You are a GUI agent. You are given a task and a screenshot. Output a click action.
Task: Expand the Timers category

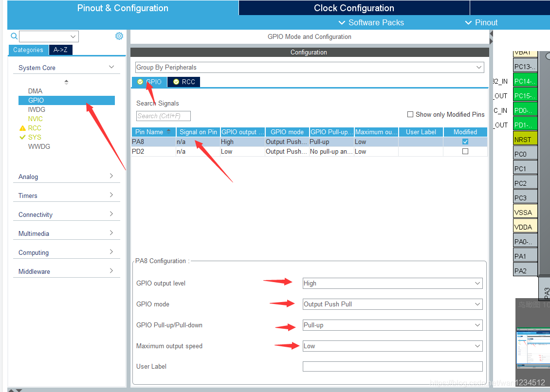66,196
